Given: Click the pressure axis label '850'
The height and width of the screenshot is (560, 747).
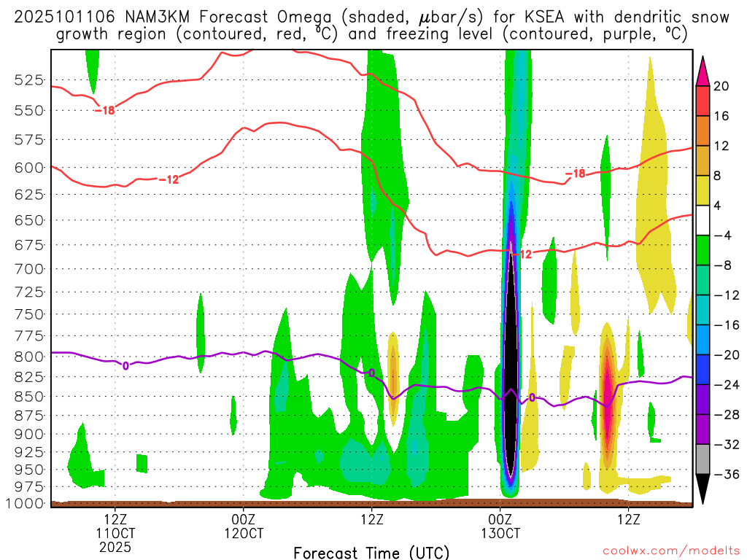Looking at the screenshot, I should (29, 397).
